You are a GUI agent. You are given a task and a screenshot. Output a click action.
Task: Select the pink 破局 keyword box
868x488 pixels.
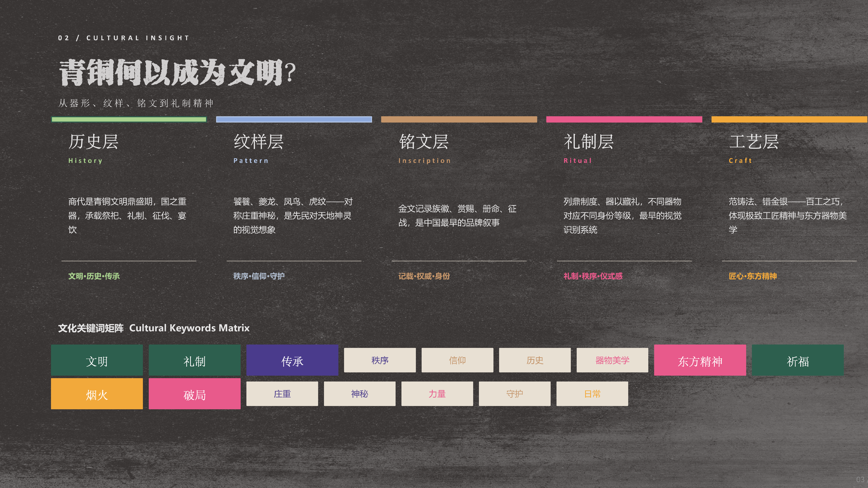(194, 394)
